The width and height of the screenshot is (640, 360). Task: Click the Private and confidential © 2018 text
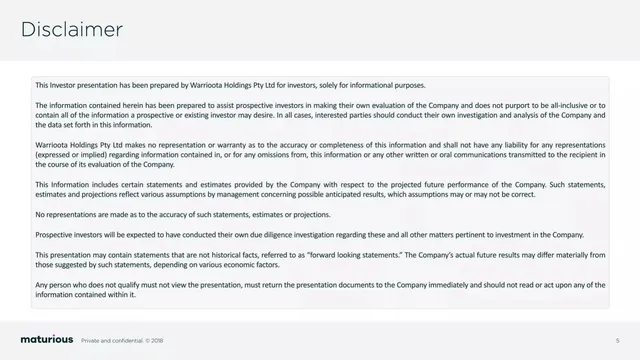[x=122, y=340]
